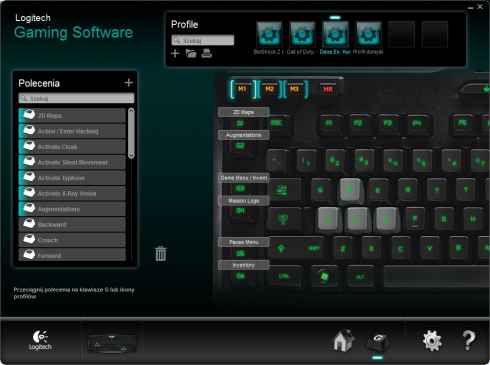
Task: Click highlighted A key on keyboard image
Action: 328,219
